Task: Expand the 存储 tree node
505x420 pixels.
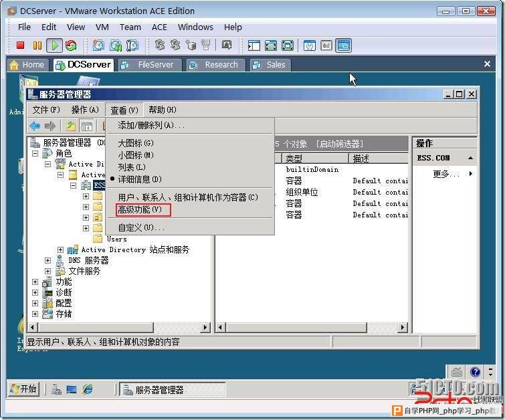Action: click(x=35, y=314)
